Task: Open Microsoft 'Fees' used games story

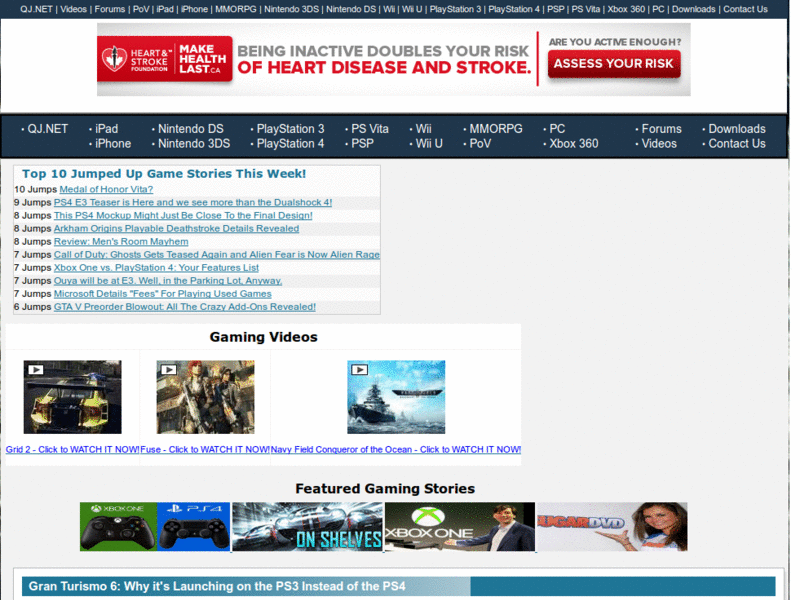Action: point(163,294)
